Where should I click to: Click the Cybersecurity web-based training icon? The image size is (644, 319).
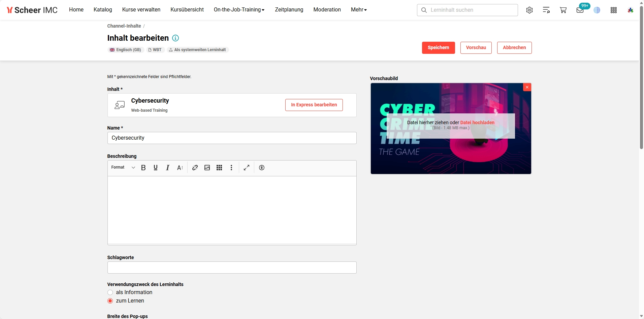click(x=120, y=105)
